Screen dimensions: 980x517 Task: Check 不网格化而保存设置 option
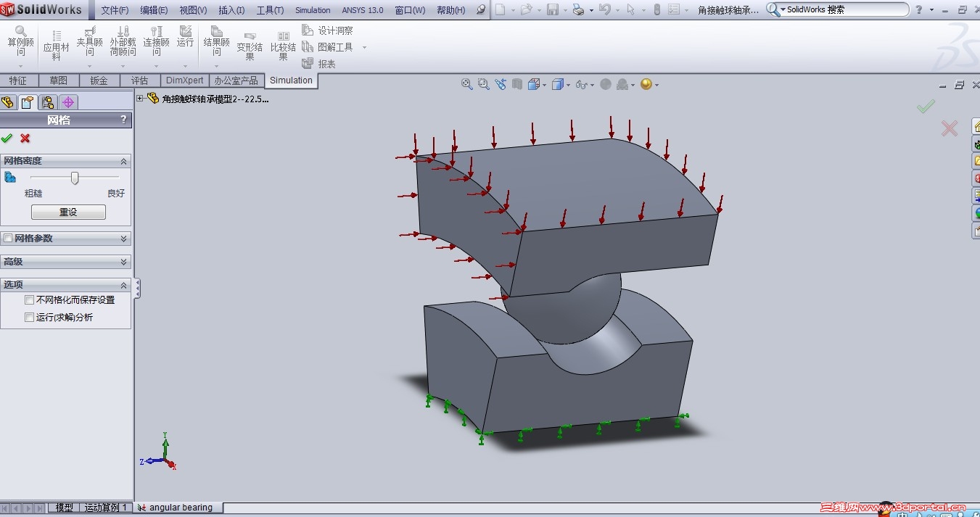pyautogui.click(x=29, y=299)
